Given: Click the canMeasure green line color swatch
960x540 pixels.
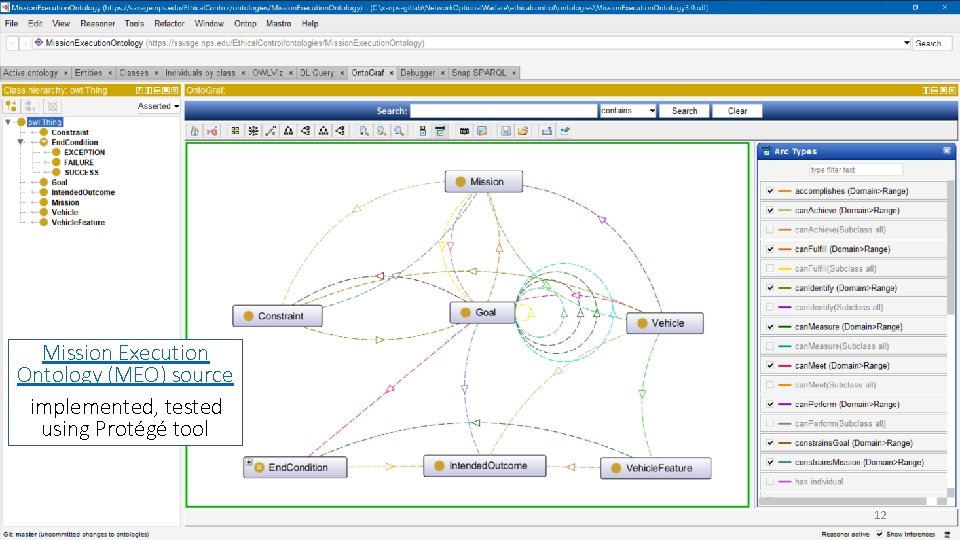Looking at the screenshot, I should [785, 327].
